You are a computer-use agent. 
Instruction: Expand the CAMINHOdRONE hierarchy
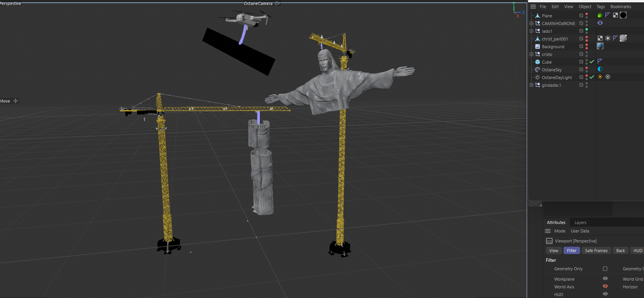(532, 24)
